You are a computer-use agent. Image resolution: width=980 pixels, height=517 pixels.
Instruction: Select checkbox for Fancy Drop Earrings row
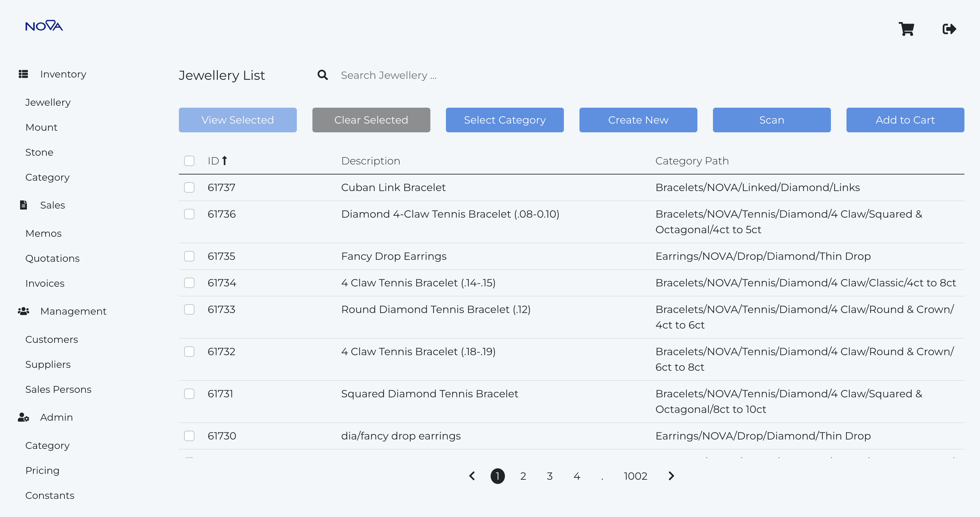pos(189,256)
